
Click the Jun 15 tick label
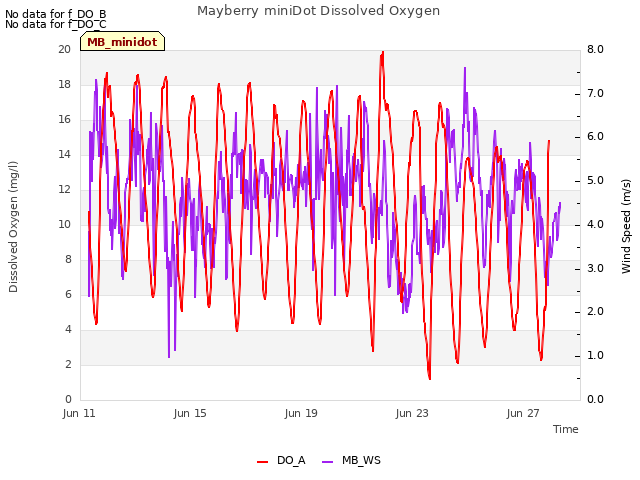(190, 413)
